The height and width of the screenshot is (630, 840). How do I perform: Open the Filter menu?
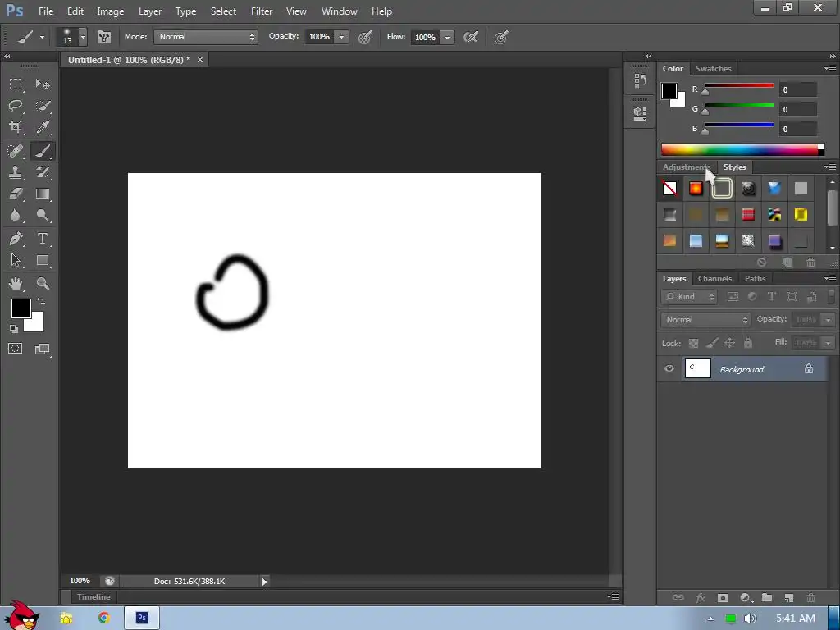coord(262,11)
